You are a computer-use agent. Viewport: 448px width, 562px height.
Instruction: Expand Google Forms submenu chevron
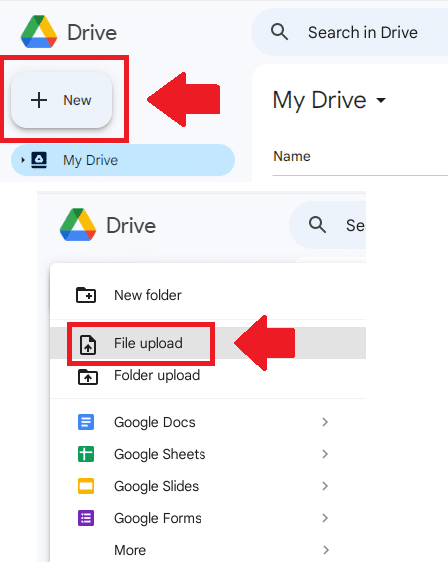pos(325,518)
